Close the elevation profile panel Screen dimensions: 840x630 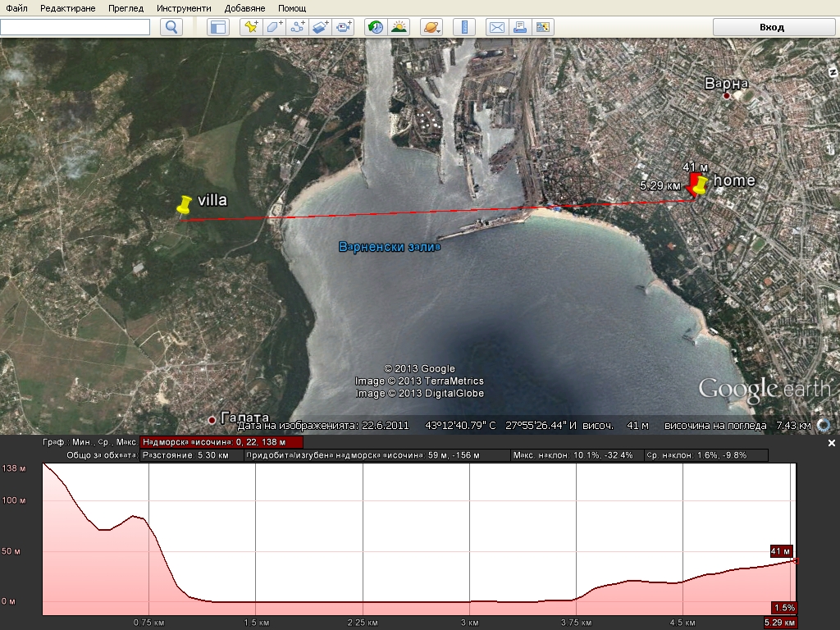click(831, 443)
